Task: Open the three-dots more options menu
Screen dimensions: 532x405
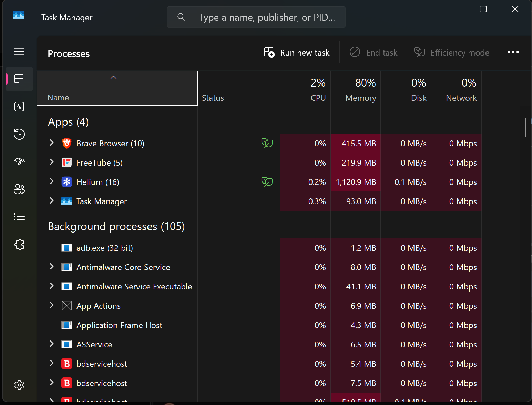Action: (513, 52)
